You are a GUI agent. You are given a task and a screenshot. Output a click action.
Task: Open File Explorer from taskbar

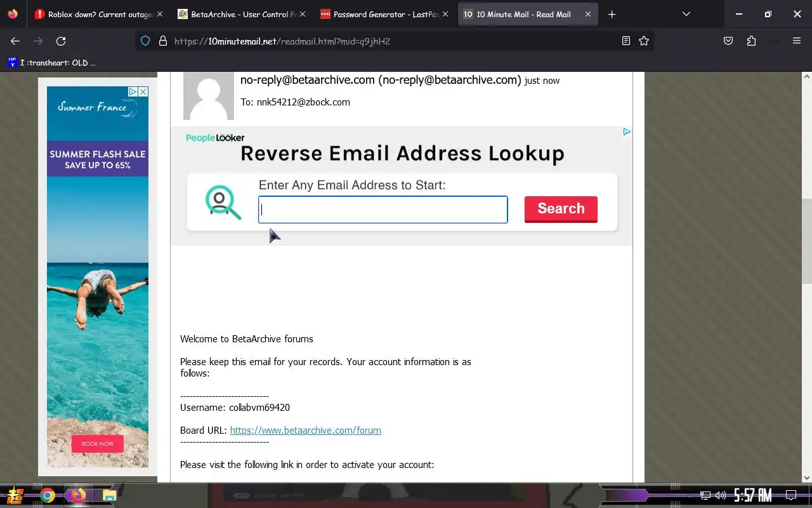(x=109, y=495)
